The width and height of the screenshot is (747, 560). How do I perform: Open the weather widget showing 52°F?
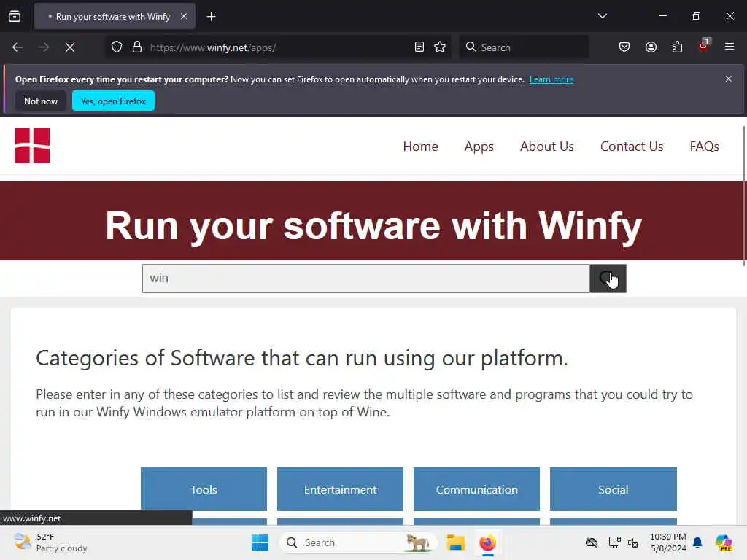(x=50, y=542)
